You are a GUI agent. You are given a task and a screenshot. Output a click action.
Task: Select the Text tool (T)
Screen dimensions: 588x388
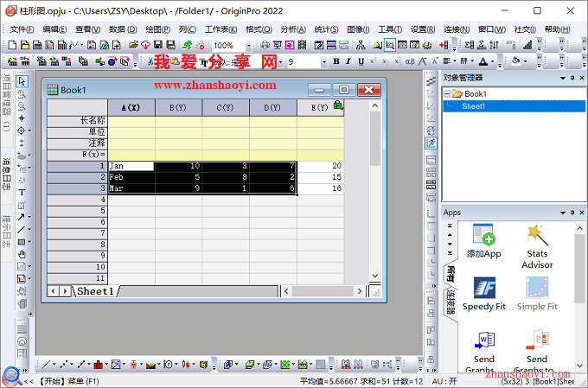coord(22,193)
